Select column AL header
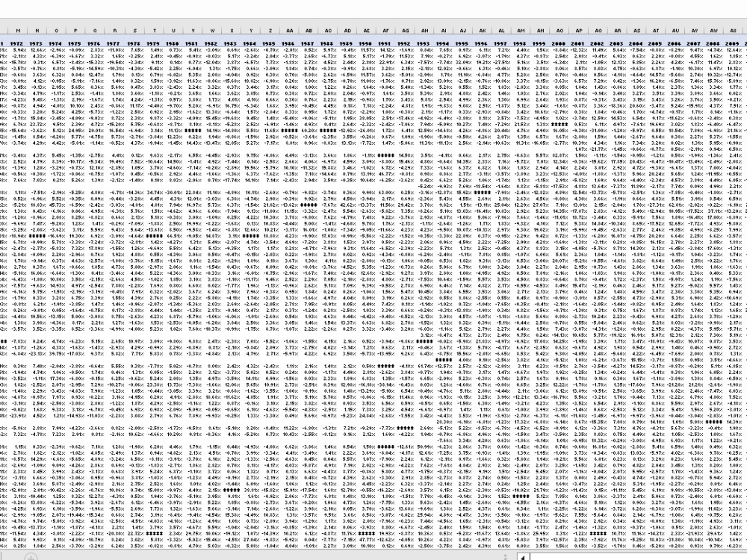 pos(502,31)
